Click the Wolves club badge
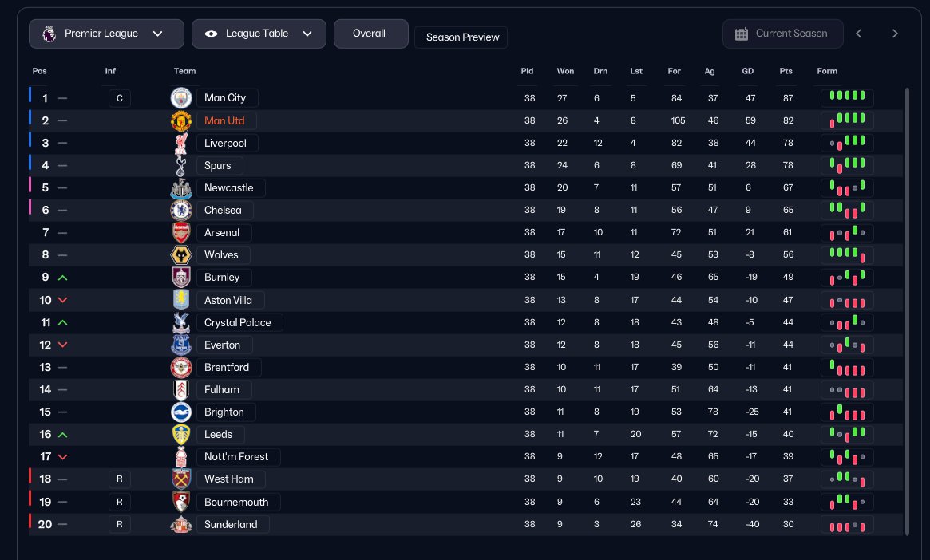This screenshot has width=930, height=560. pos(181,254)
